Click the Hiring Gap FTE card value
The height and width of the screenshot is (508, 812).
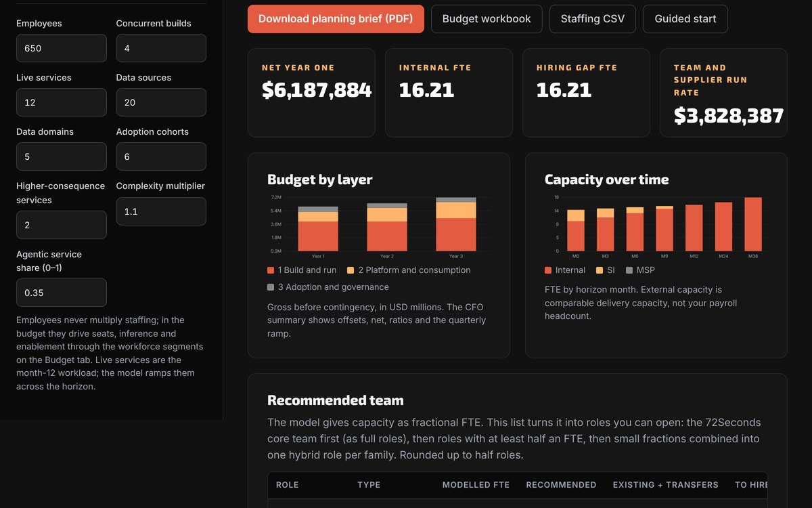pos(564,89)
